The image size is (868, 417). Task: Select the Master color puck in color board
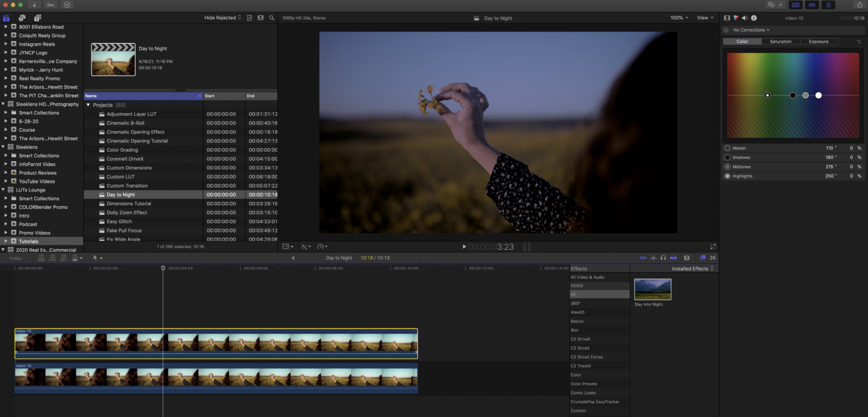click(x=767, y=95)
